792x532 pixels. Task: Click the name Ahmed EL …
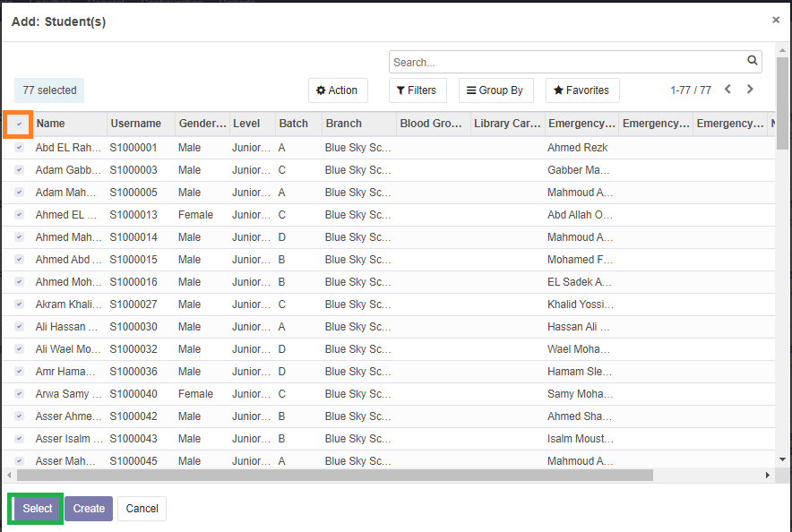pos(66,215)
